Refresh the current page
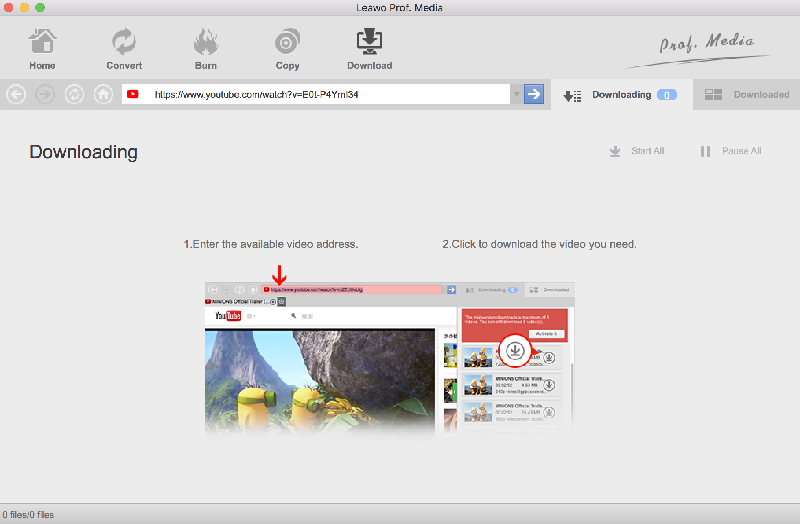Image resolution: width=800 pixels, height=524 pixels. pyautogui.click(x=74, y=94)
